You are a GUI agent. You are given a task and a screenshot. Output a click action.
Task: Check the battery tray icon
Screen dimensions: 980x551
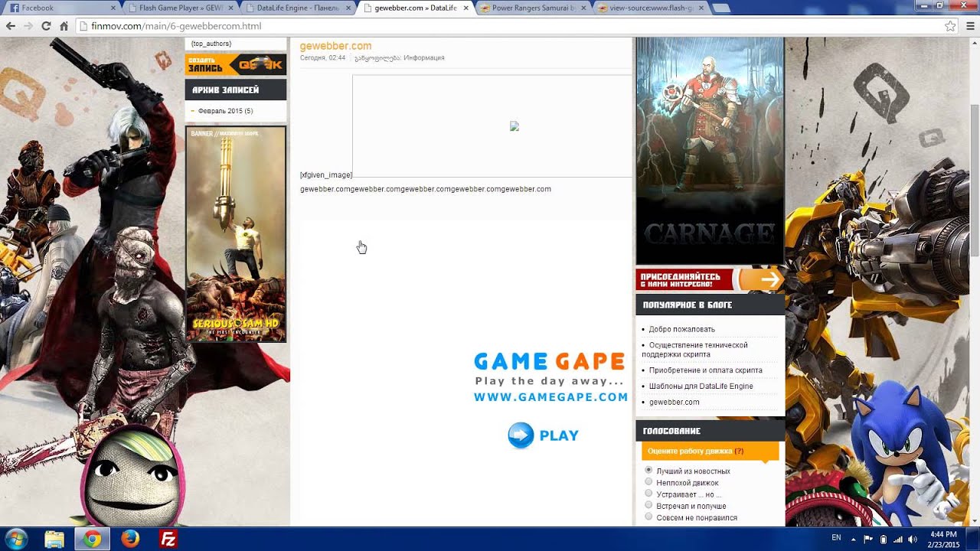[x=883, y=539]
